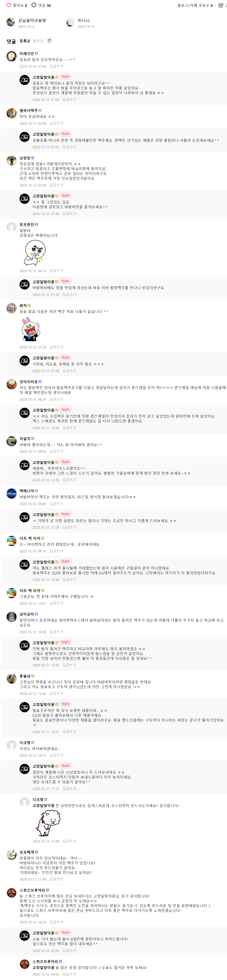Viewport: 227px width, 980px height.
Task: Open 이레시안's profile avatar
Action: (11, 56)
